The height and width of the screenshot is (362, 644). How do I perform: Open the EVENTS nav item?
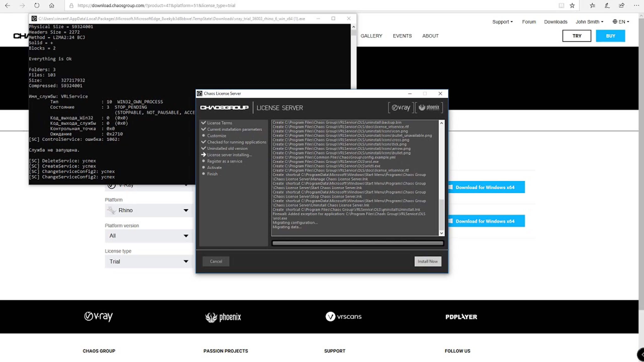tap(402, 36)
